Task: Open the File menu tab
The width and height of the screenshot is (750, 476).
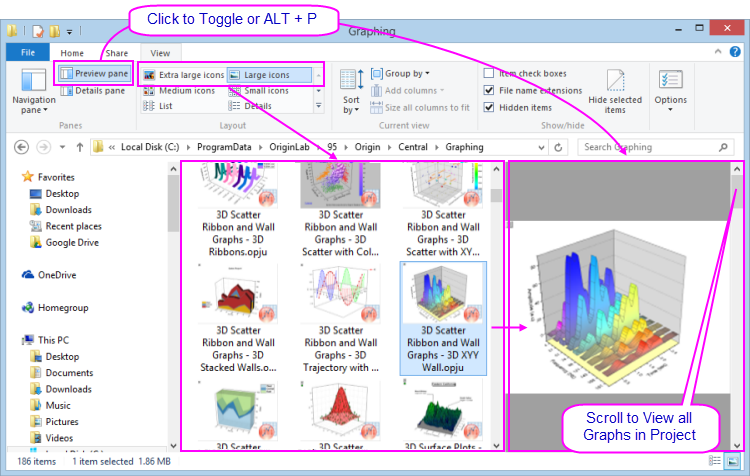Action: 28,52
